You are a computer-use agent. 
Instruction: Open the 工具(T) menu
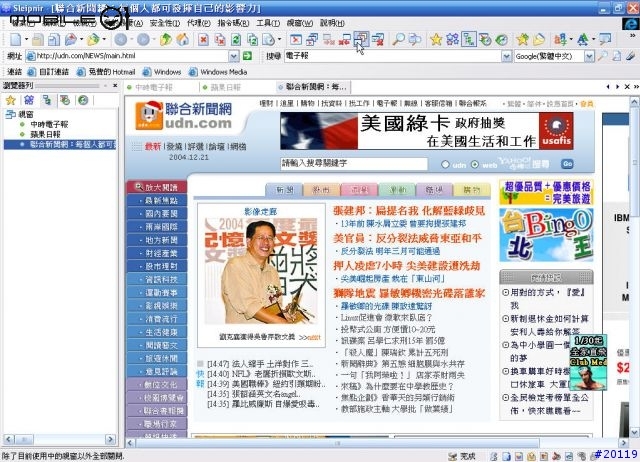pos(268,23)
